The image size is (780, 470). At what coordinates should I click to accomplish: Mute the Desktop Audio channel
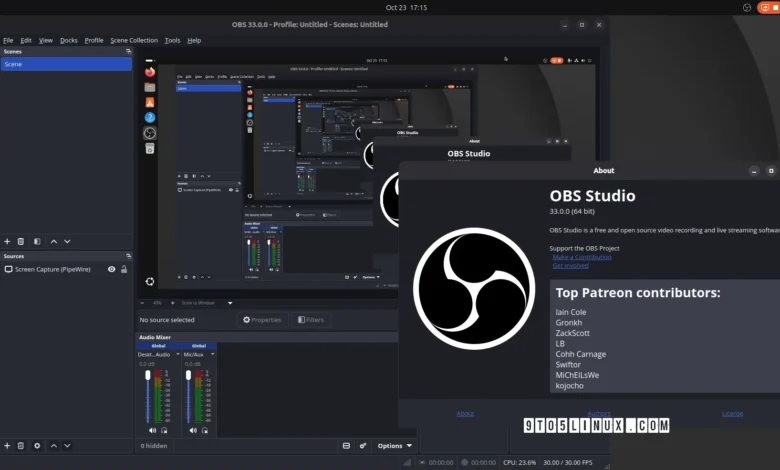click(x=152, y=430)
